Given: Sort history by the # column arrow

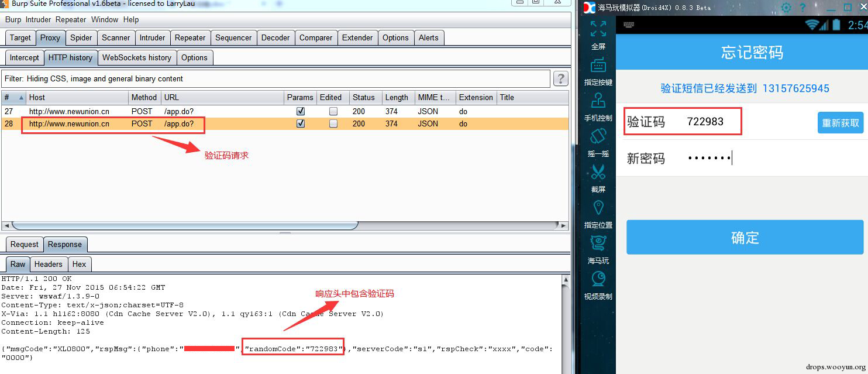Looking at the screenshot, I should [21, 97].
